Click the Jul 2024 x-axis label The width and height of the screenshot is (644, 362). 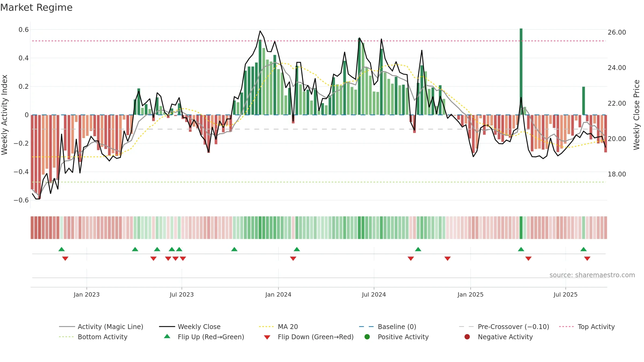click(374, 294)
